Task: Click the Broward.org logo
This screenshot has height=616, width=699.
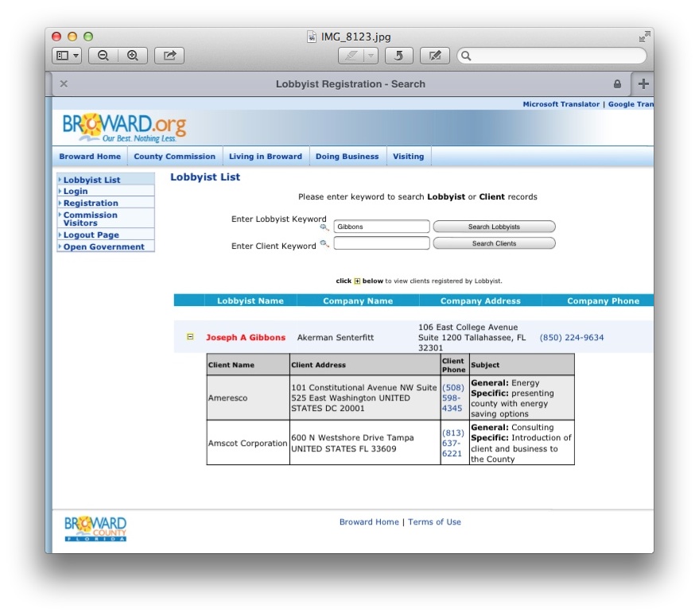Action: 124,128
